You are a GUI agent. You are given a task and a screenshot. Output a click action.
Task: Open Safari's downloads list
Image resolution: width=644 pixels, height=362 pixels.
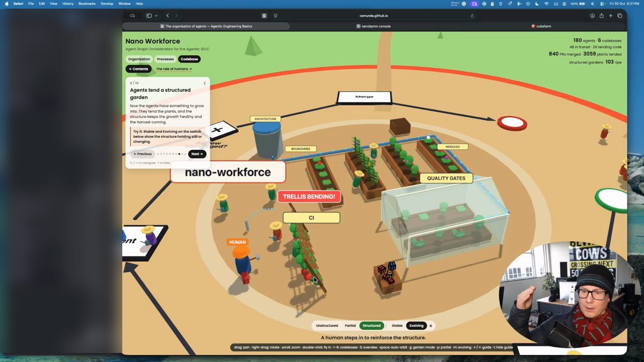[592, 16]
